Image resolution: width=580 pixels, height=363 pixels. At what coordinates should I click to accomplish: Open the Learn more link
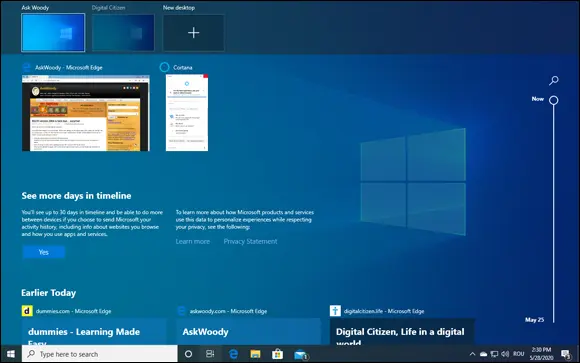click(x=193, y=241)
